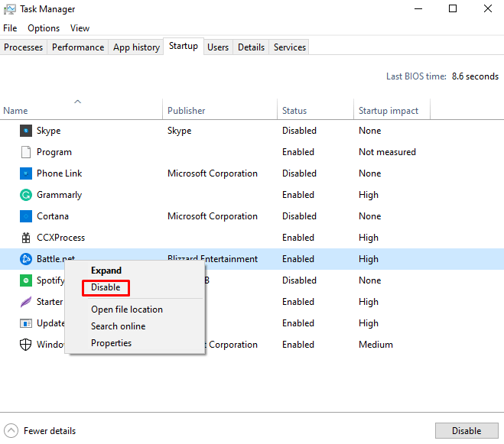Switch to the App history tab
504x444 pixels.
[x=136, y=47]
